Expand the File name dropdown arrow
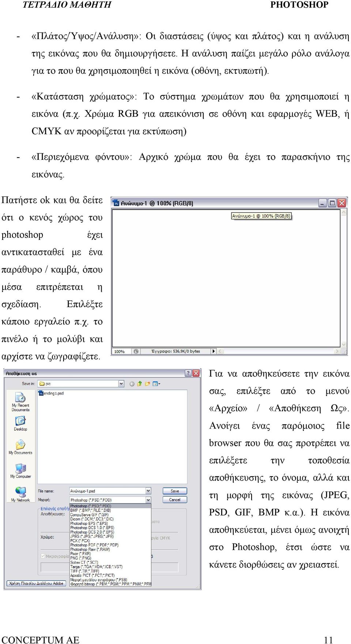 tap(148, 491)
